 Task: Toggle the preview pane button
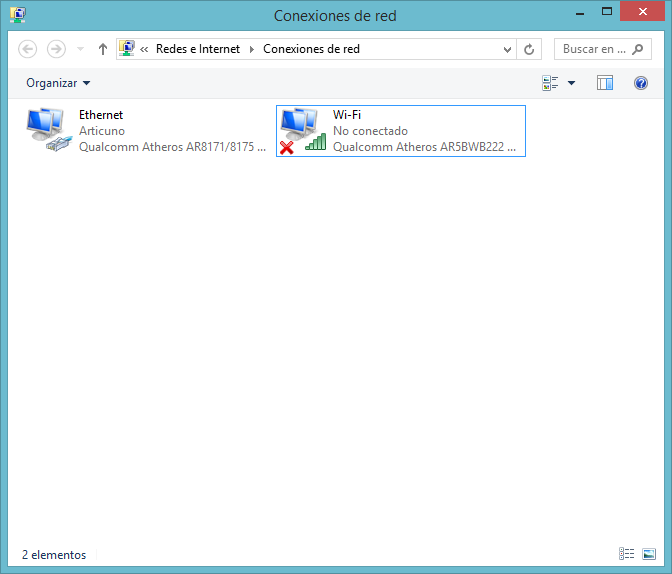point(605,83)
